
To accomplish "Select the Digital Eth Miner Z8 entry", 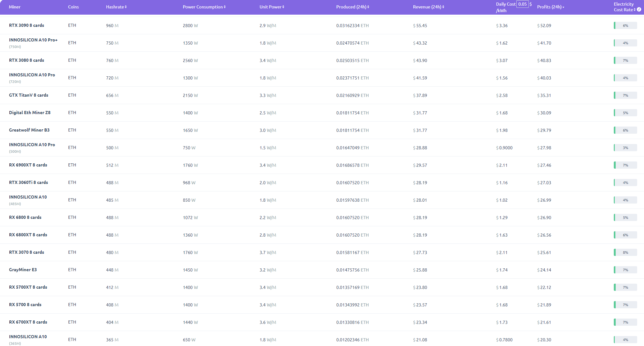I will tap(30, 113).
